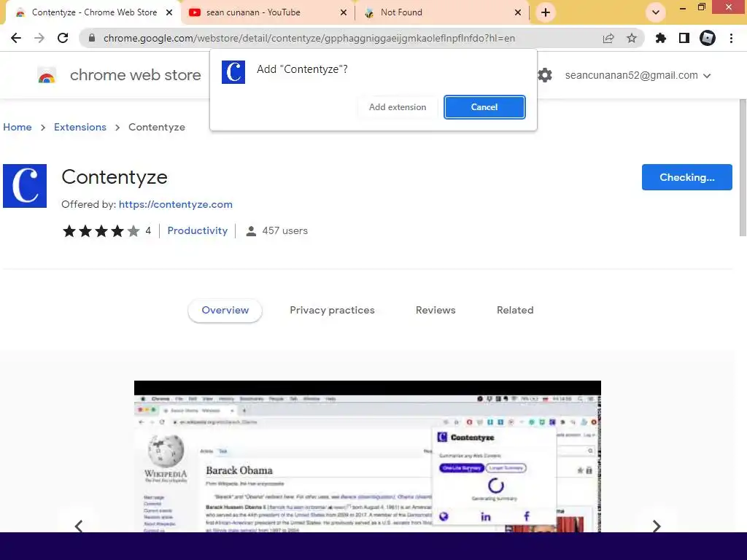This screenshot has width=747, height=560.
Task: Open the Extensions puzzle icon
Action: [661, 38]
